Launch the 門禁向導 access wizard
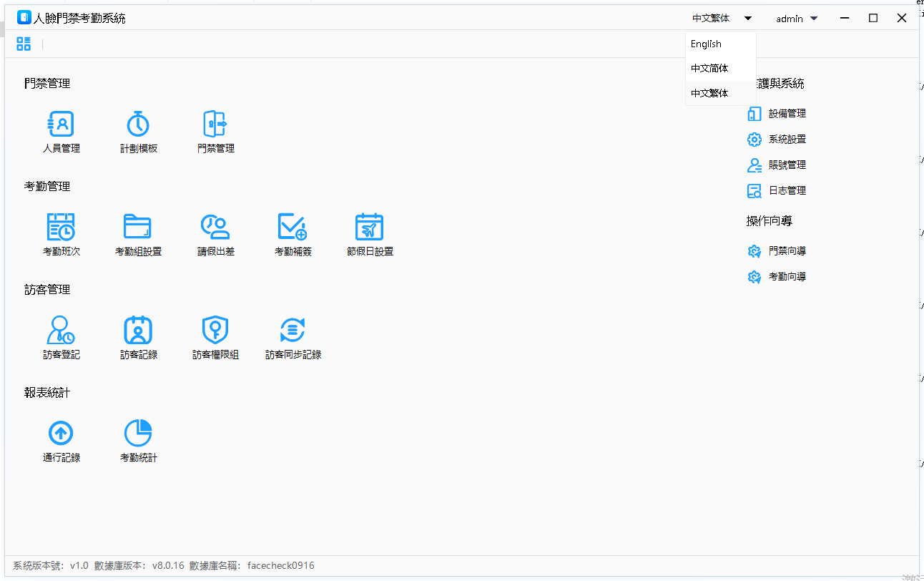The height and width of the screenshot is (581, 924). tap(787, 251)
